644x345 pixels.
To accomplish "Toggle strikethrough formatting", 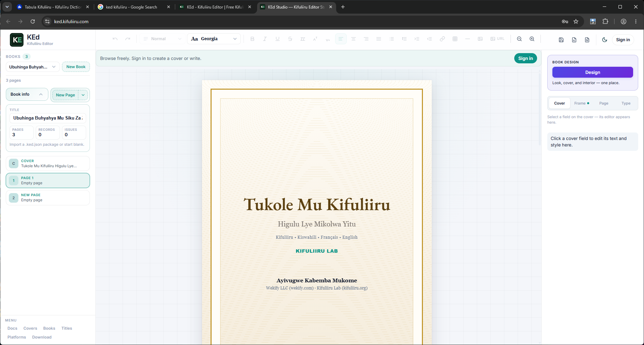I will click(x=290, y=39).
